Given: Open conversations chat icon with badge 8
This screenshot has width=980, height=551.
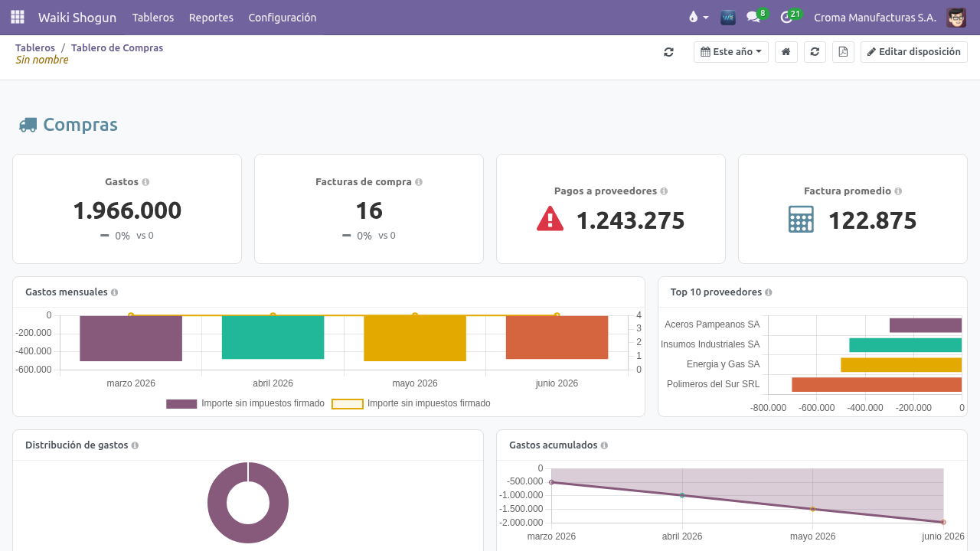Looking at the screenshot, I should click(x=756, y=17).
